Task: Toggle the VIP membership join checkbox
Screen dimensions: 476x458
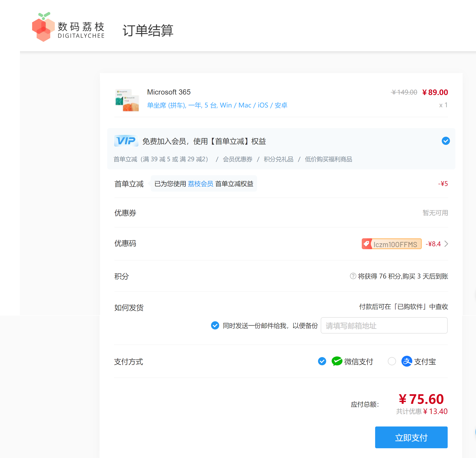Action: tap(446, 141)
